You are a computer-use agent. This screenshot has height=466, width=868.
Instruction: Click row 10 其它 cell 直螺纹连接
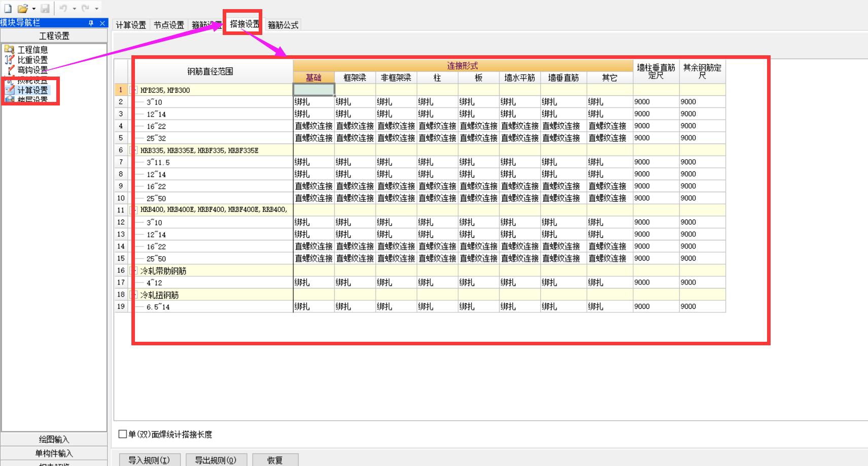point(610,198)
